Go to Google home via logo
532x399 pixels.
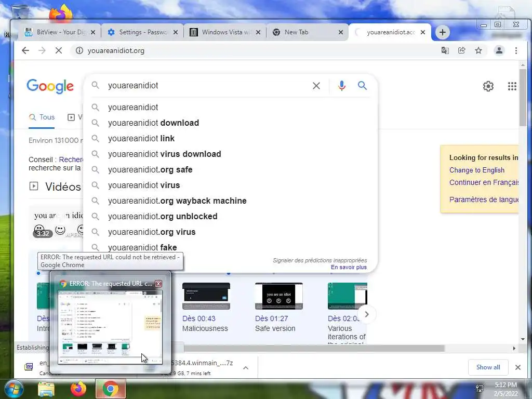(x=50, y=86)
